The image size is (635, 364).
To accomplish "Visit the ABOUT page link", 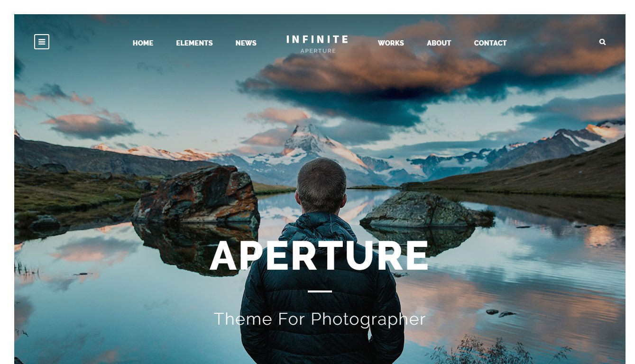I will 439,43.
